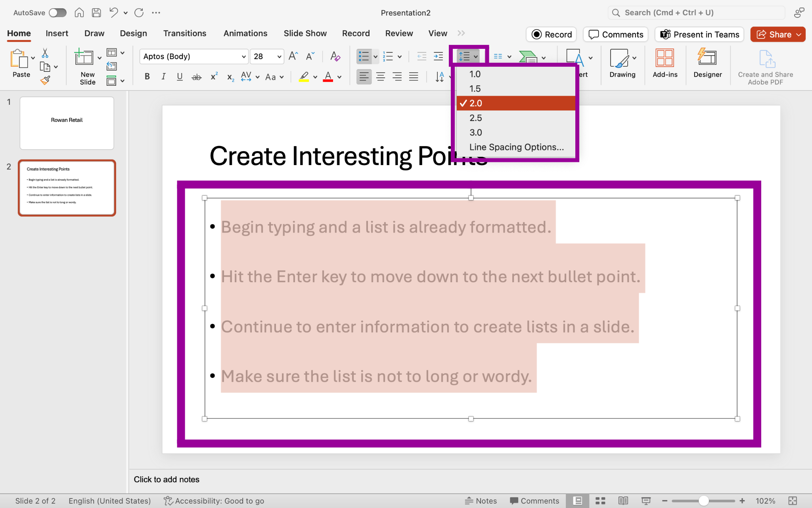Select the Rowan Retail slide thumbnail
812x508 pixels.
(x=67, y=123)
